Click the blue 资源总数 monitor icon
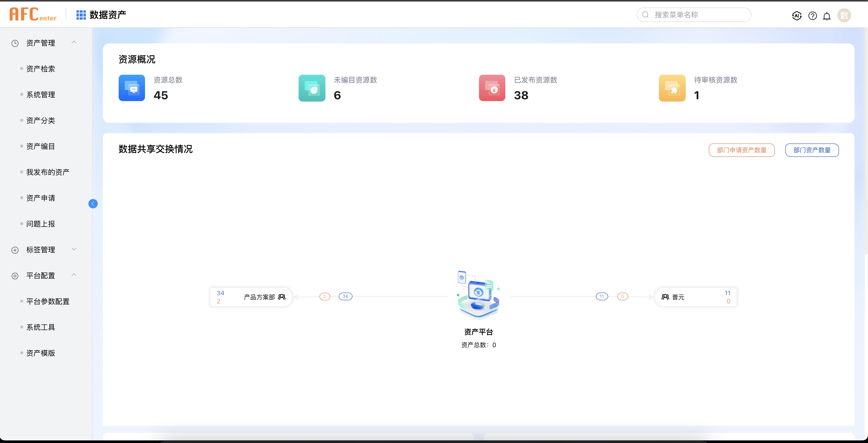The height and width of the screenshot is (443, 868). (132, 88)
